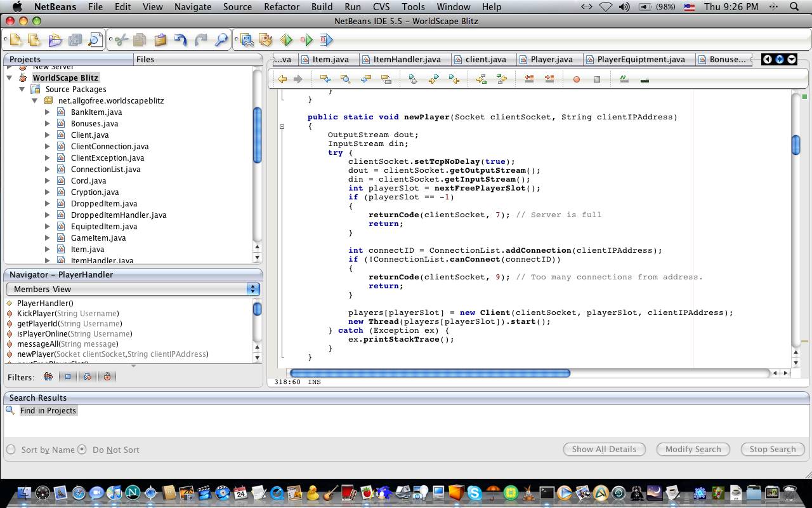The height and width of the screenshot is (508, 812).
Task: Click the Show All Details button
Action: pyautogui.click(x=604, y=449)
